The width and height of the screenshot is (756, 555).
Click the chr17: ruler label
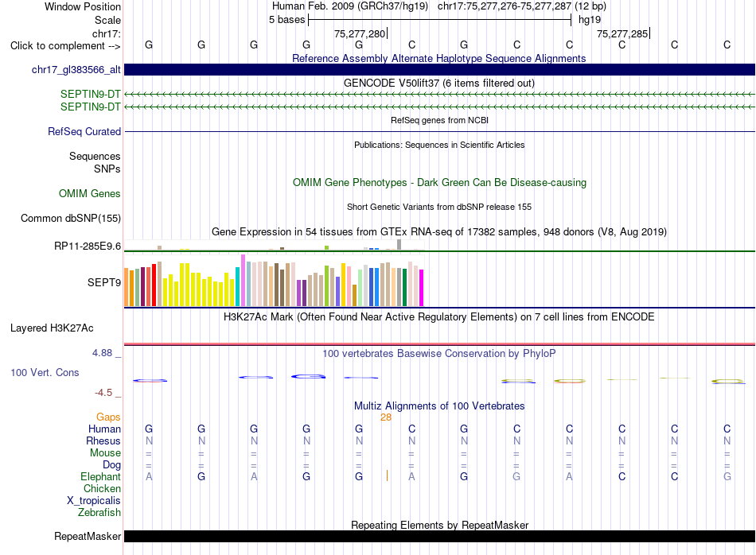[x=107, y=33]
